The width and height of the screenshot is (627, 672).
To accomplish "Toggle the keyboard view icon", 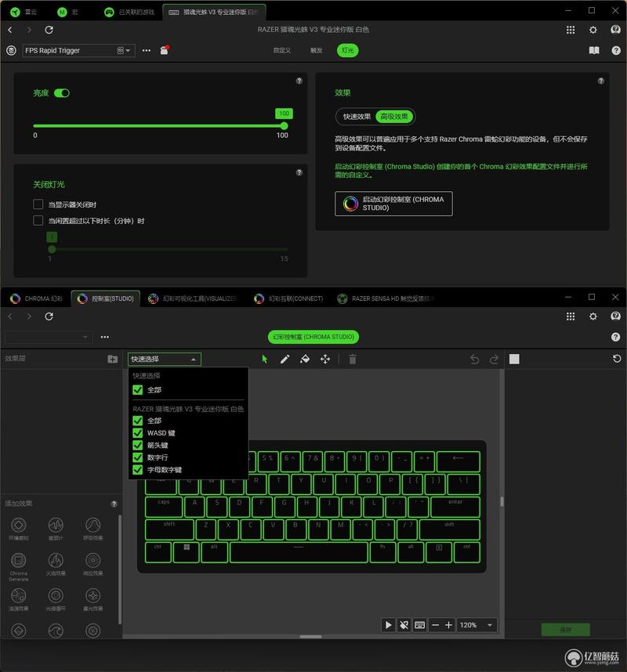I will pyautogui.click(x=420, y=625).
